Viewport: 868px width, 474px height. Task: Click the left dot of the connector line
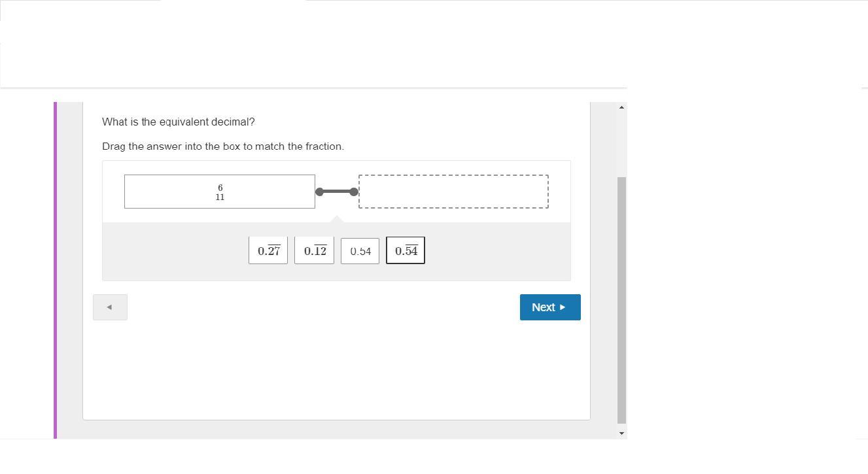(319, 192)
